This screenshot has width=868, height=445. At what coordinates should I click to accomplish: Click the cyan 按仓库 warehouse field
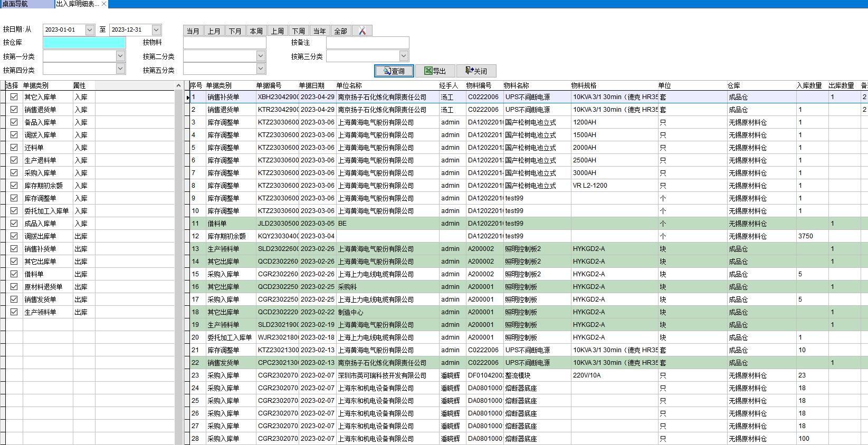pyautogui.click(x=84, y=43)
